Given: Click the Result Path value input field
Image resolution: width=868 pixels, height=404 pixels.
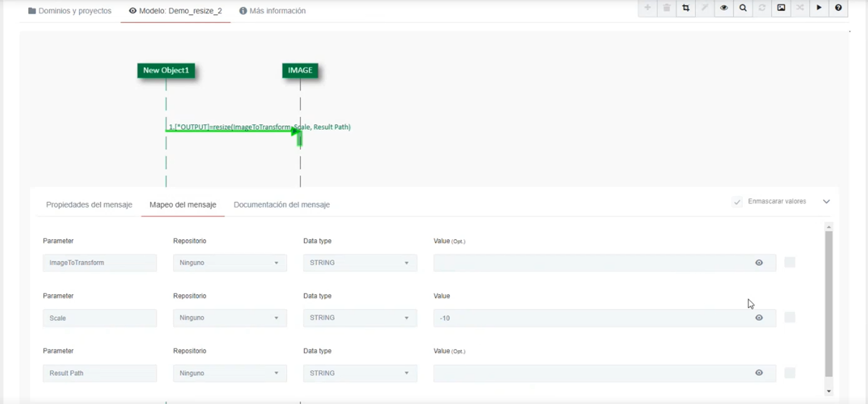Looking at the screenshot, I should 591,373.
